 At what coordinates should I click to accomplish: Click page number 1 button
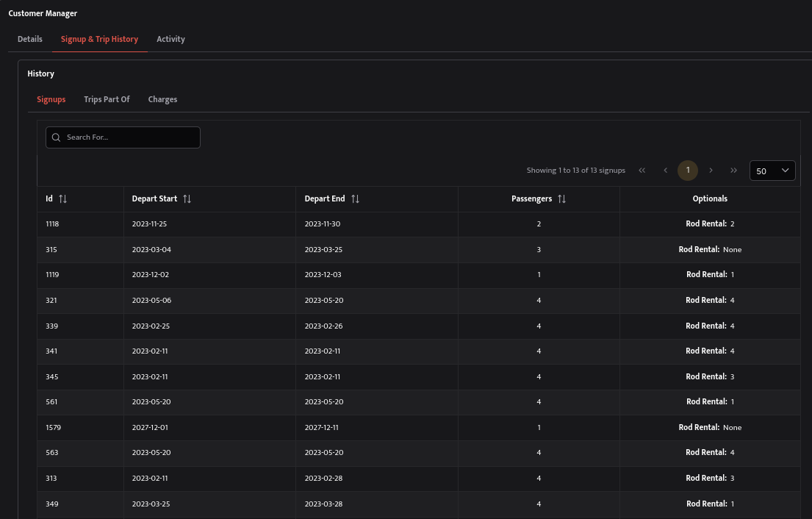tap(688, 171)
